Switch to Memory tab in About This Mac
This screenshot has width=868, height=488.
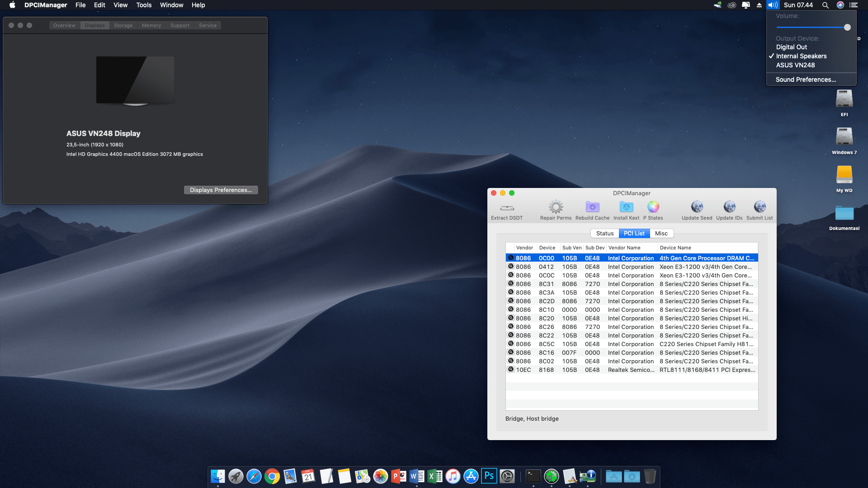coord(151,25)
